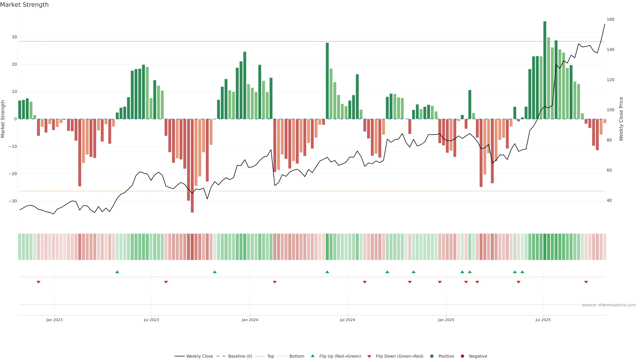Click the darkest green heatmap strip cell
Viewport: 644px width, 362px height.
[545, 247]
